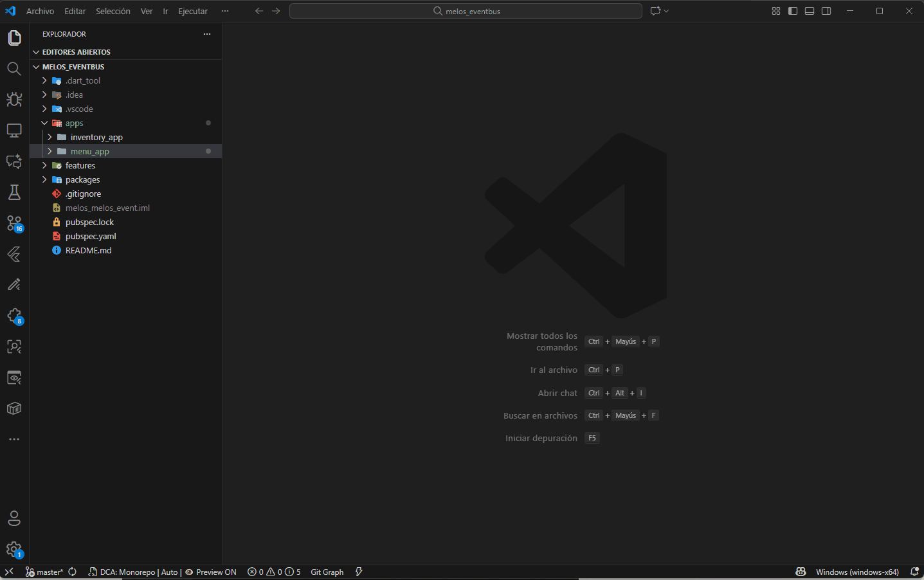The width and height of the screenshot is (924, 580).
Task: Expand the inventory_app folder
Action: pos(125,138)
